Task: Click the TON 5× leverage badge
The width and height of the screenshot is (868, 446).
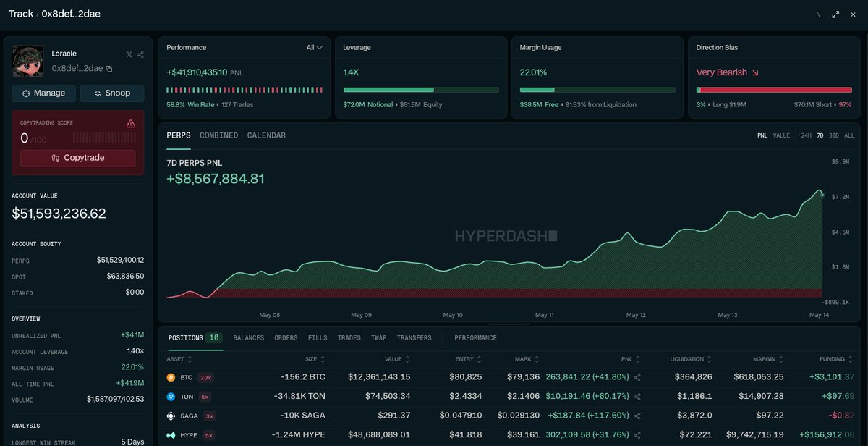Action: click(x=205, y=397)
